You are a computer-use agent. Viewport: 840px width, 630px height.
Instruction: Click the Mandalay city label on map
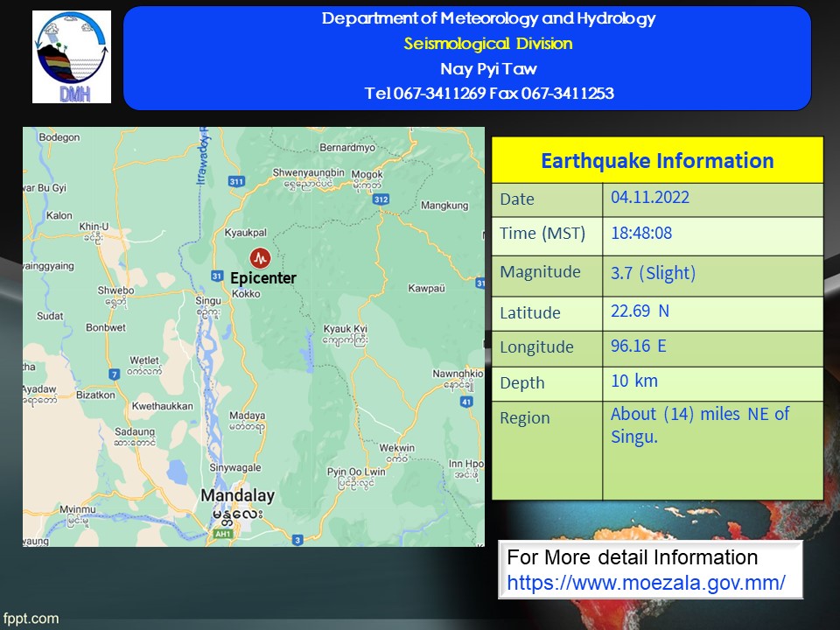point(237,495)
